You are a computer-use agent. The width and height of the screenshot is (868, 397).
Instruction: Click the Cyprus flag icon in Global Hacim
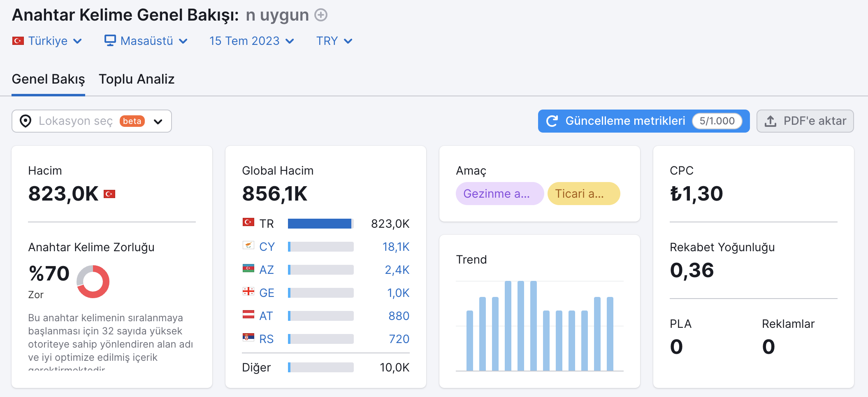(x=248, y=245)
